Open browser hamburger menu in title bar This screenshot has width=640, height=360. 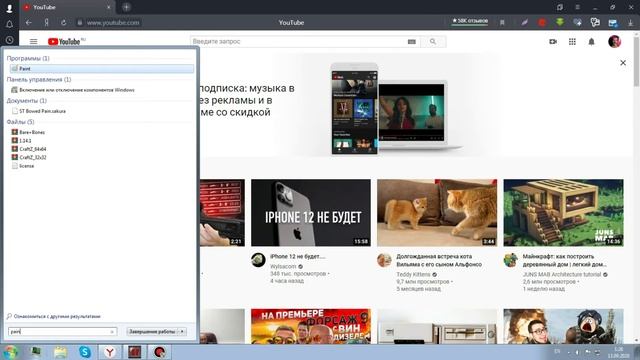tap(578, 7)
